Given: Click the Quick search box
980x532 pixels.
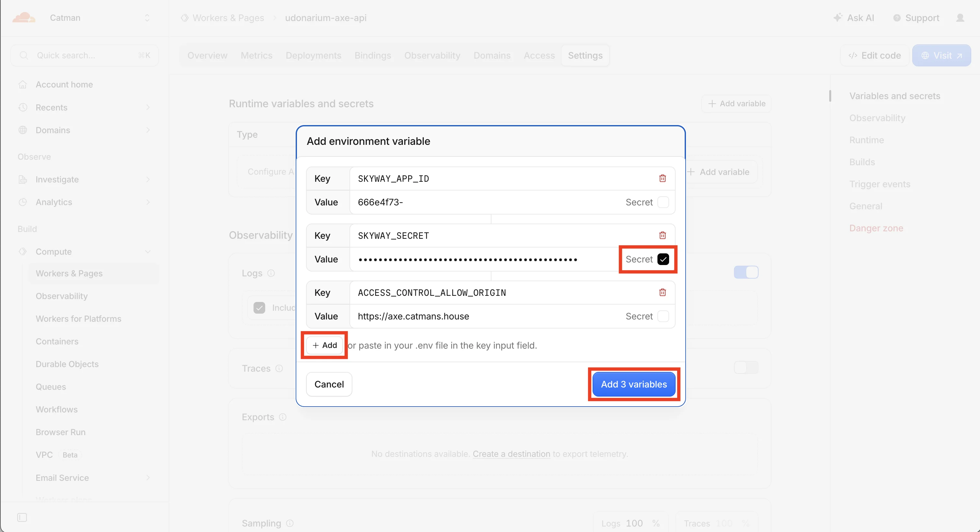Looking at the screenshot, I should 85,55.
